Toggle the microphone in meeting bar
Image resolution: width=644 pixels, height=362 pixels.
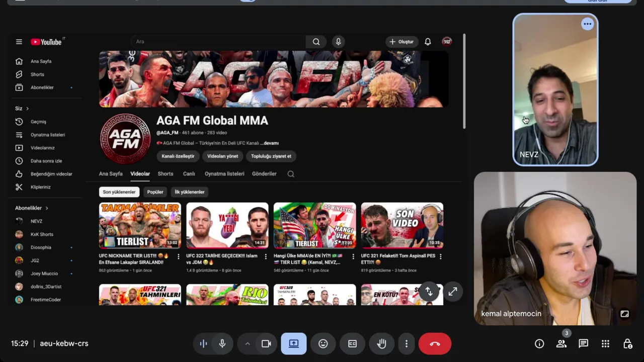pos(222,343)
